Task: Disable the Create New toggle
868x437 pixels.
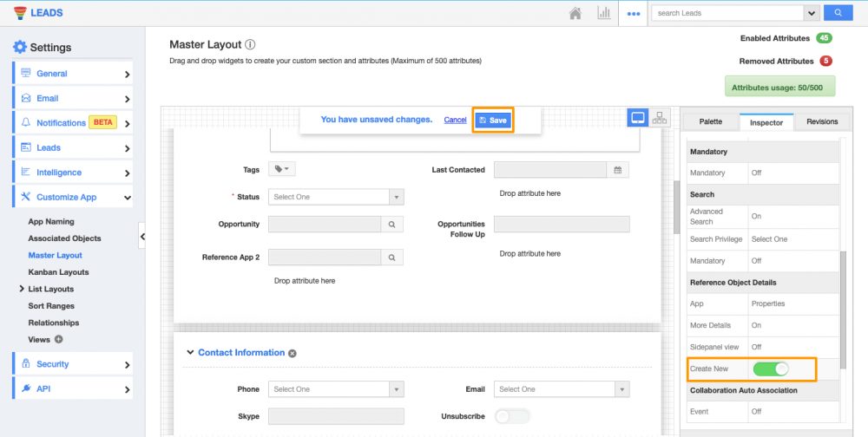Action: tap(771, 369)
